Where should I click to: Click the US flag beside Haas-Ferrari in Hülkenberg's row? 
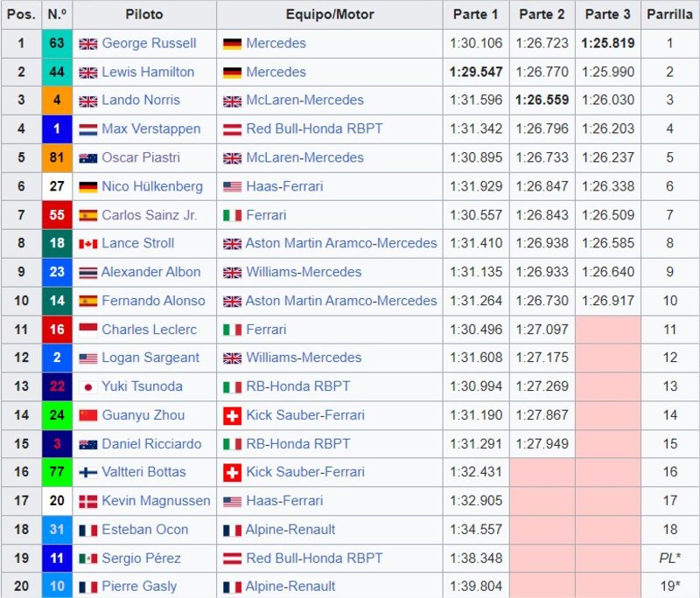pos(232,187)
